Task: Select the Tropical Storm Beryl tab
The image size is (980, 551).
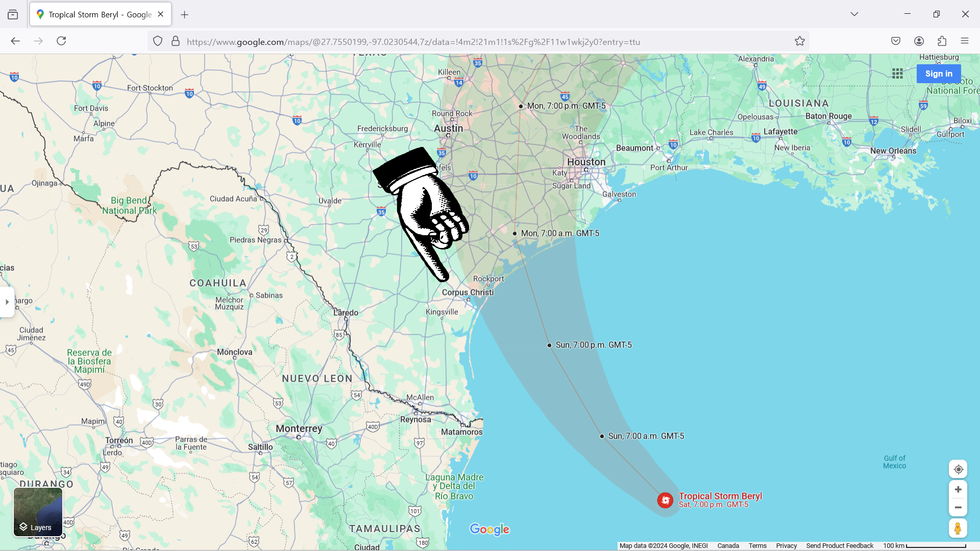Action: coord(101,14)
